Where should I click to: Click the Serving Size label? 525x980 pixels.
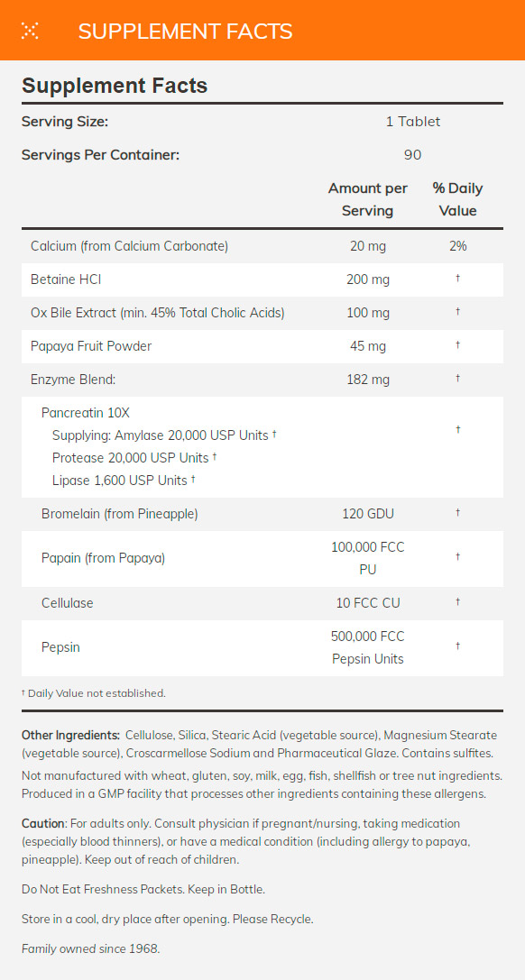click(65, 121)
